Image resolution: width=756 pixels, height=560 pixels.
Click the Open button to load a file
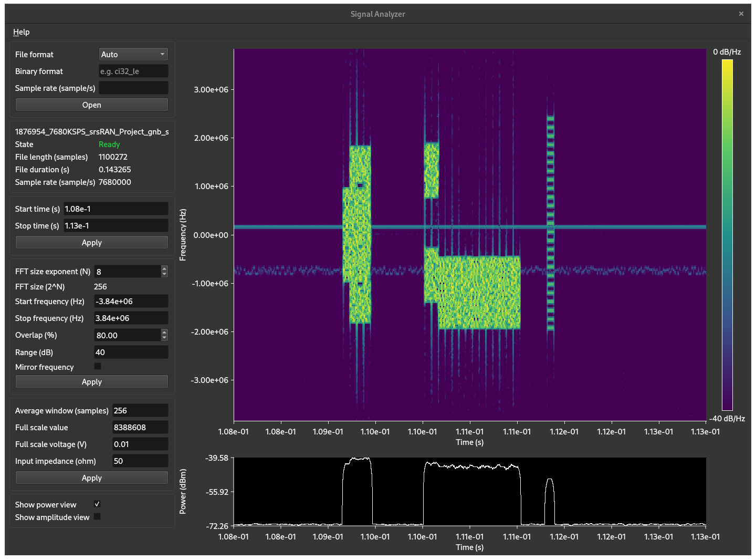(91, 105)
